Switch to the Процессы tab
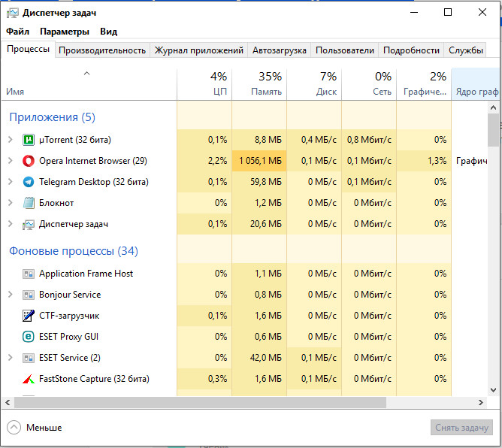Viewport: 502px width, 448px height. 28,49
